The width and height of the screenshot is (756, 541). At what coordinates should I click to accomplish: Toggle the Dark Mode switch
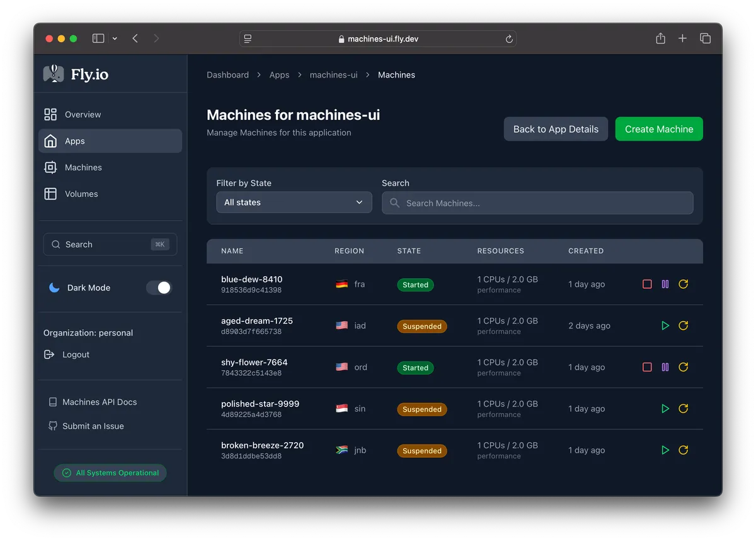coord(159,288)
